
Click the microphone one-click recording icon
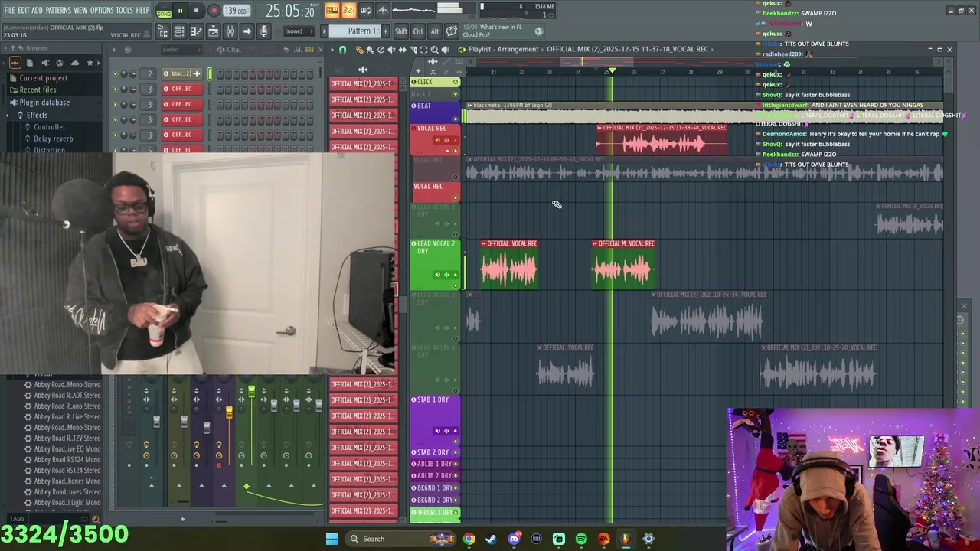(x=263, y=31)
